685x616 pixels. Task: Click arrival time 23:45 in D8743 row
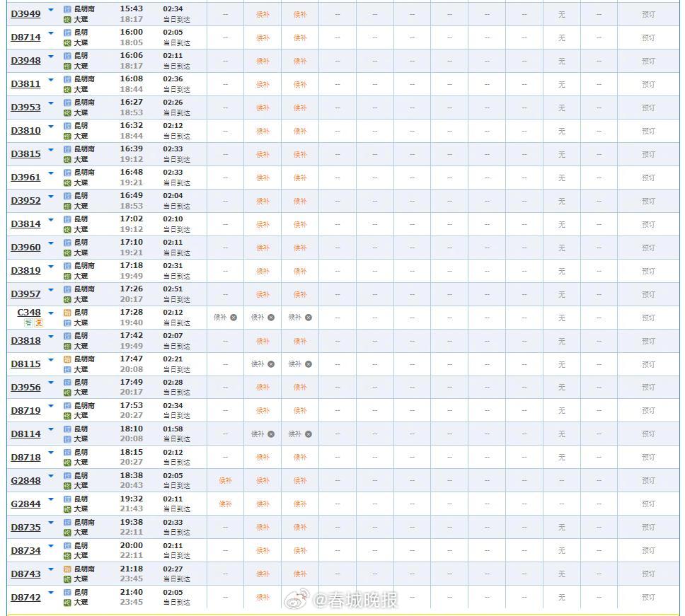132,579
